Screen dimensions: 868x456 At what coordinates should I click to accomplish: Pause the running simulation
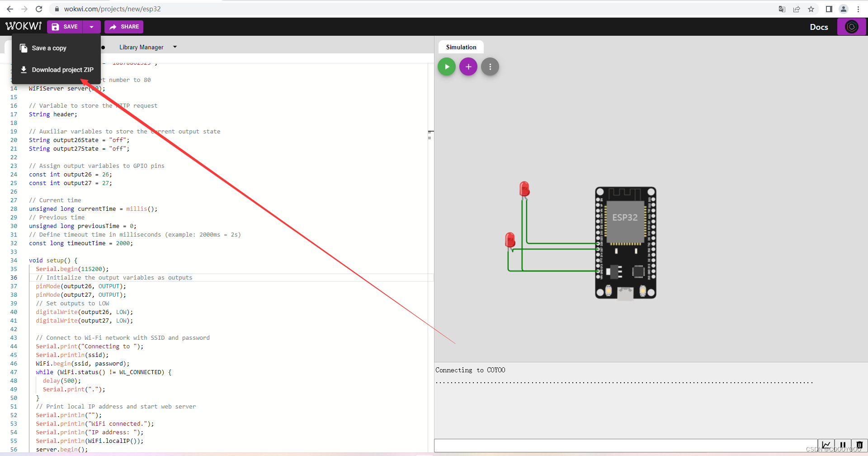[843, 445]
